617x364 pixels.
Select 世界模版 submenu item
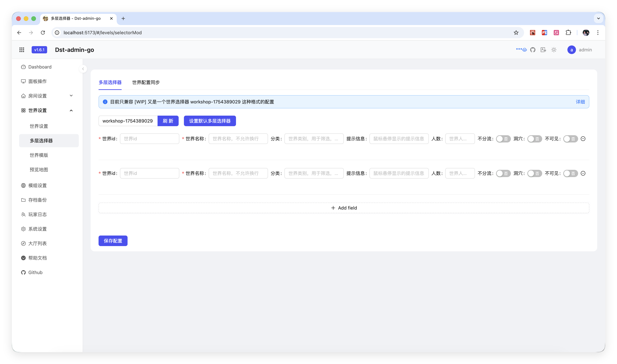point(49,155)
